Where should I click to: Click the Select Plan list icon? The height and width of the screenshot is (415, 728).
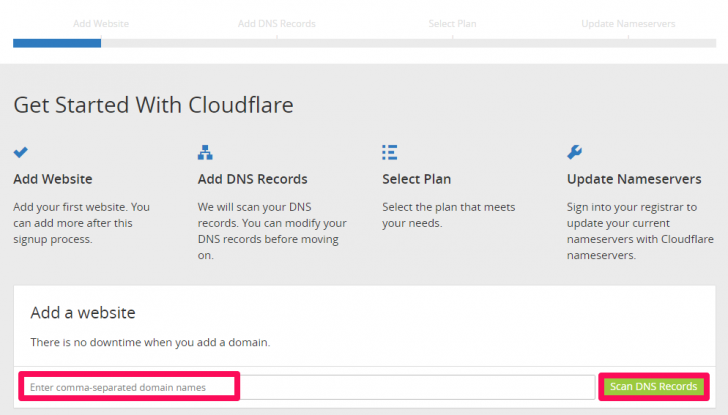[390, 152]
